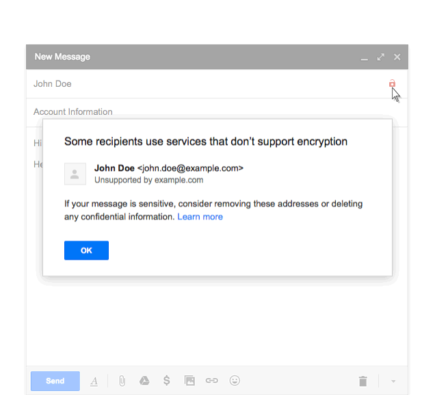The image size is (435, 395).
Task: Open the Learn more link
Action: (x=200, y=217)
